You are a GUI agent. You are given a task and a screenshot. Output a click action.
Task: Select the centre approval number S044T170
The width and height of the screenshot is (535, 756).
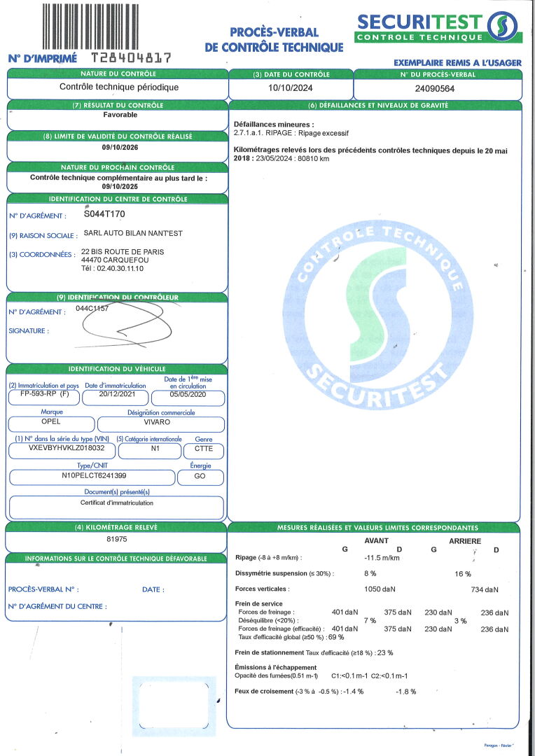(x=104, y=213)
